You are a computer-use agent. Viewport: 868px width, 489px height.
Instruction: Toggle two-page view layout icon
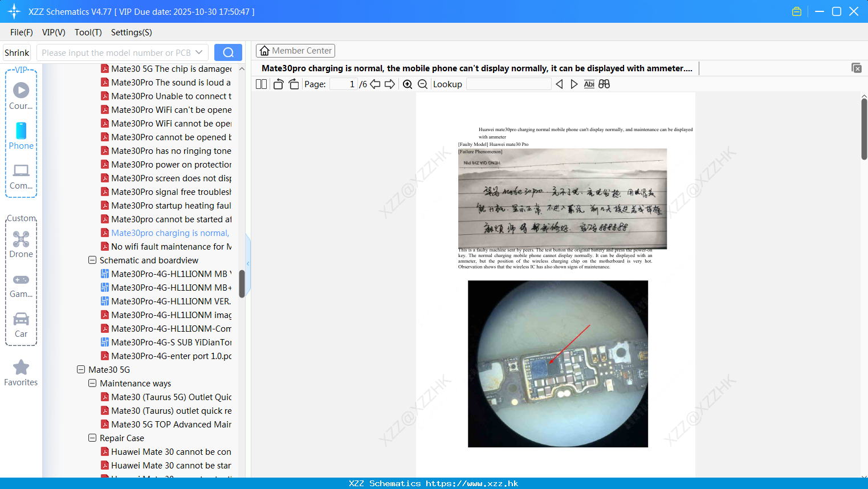[261, 84]
